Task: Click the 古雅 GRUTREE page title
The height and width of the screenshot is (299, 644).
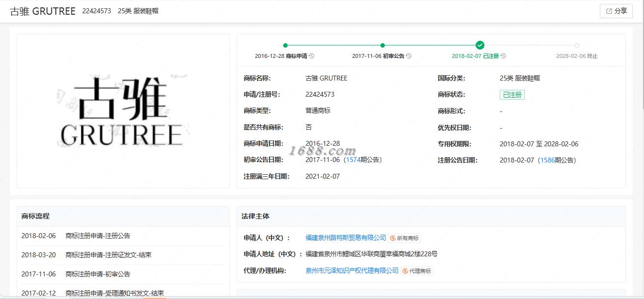Action: point(43,11)
